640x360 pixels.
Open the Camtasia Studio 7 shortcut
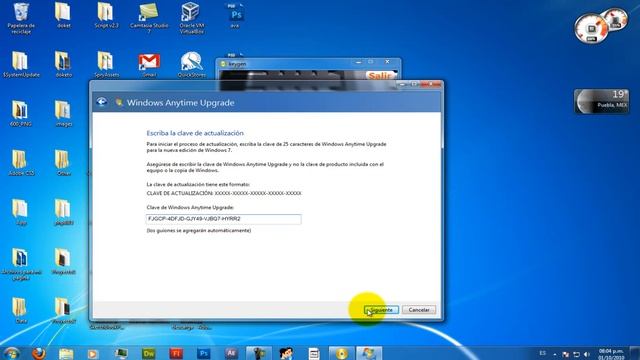(149, 18)
